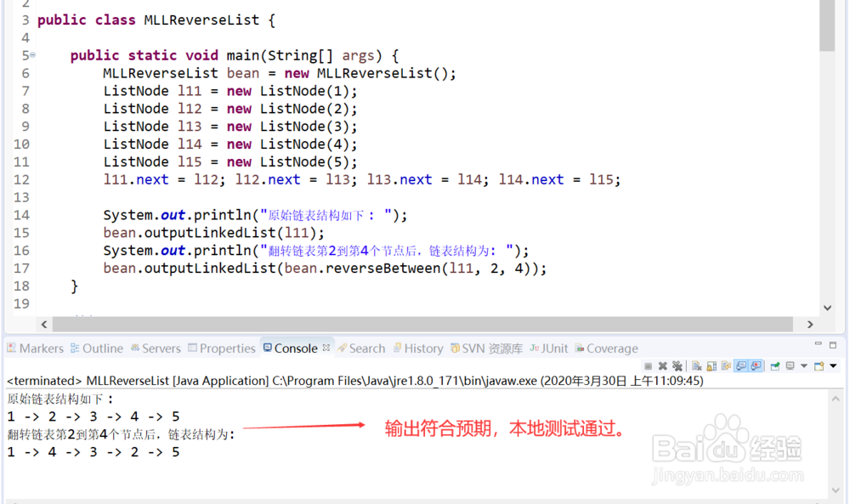Screen dimensions: 850x504
Task: Clear the console output
Action: tap(697, 365)
